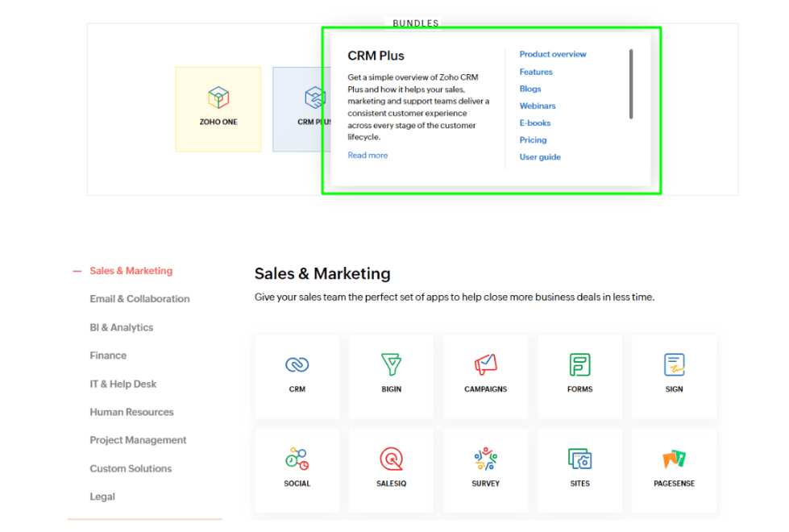789x532 pixels.
Task: Open the Zoho One bundle icon
Action: (x=218, y=98)
